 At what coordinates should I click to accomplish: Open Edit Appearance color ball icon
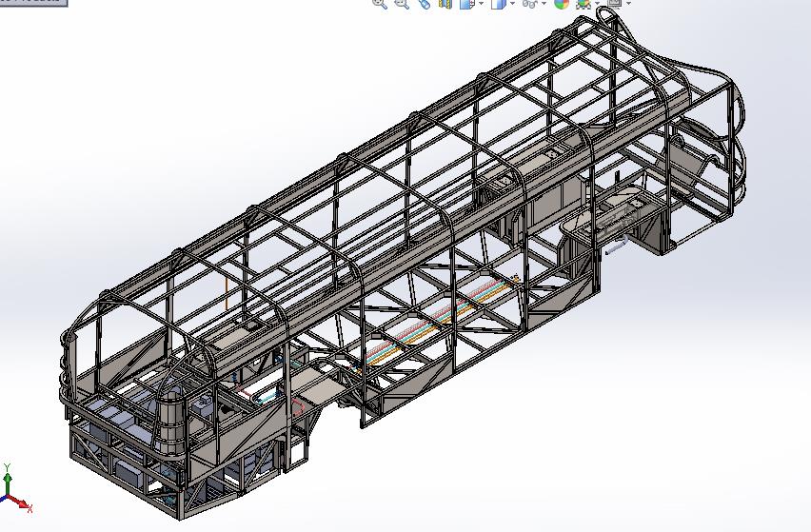pyautogui.click(x=562, y=3)
